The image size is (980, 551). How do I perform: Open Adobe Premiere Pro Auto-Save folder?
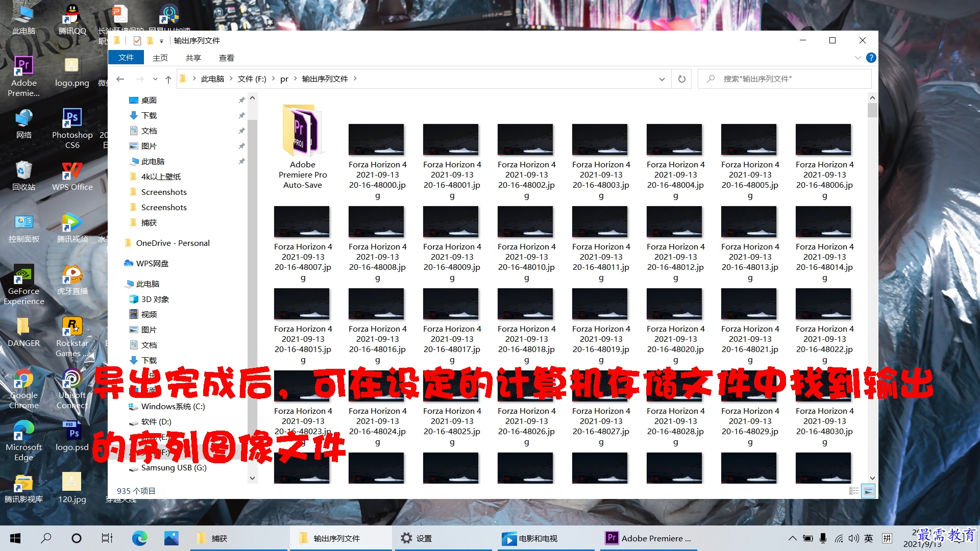tap(302, 146)
